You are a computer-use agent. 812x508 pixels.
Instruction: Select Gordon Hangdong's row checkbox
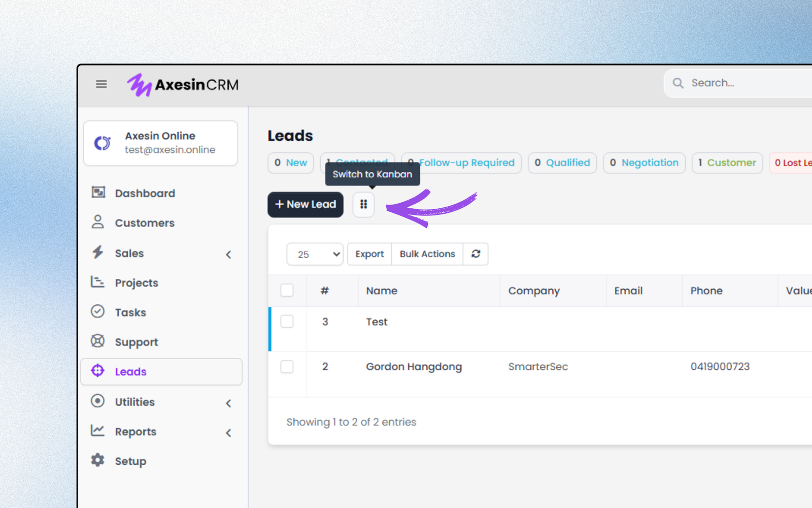[x=287, y=367]
